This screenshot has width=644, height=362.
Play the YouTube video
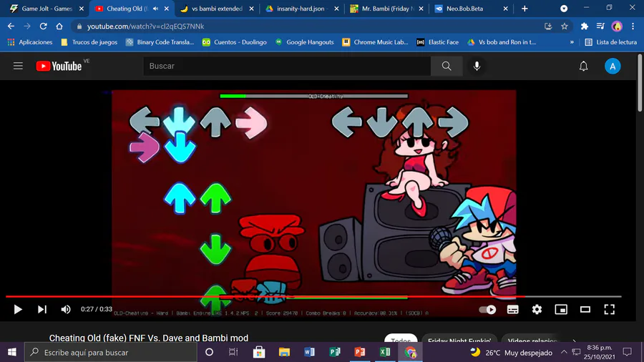click(x=18, y=309)
